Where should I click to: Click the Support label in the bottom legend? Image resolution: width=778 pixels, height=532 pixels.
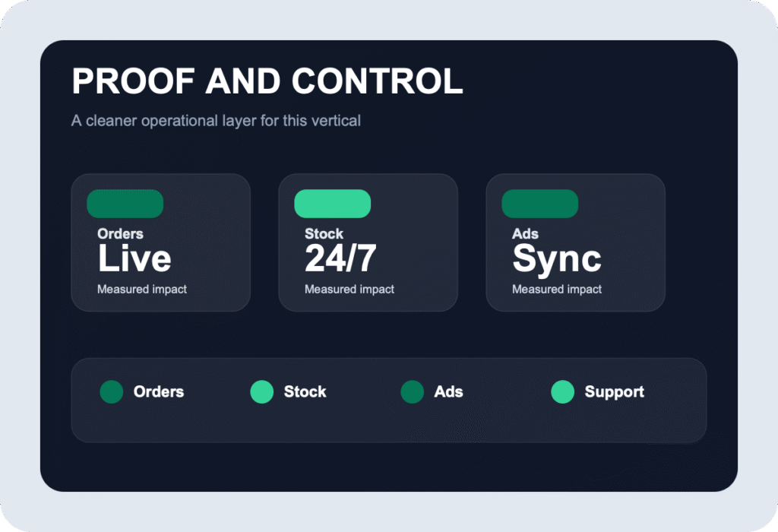[x=614, y=392]
